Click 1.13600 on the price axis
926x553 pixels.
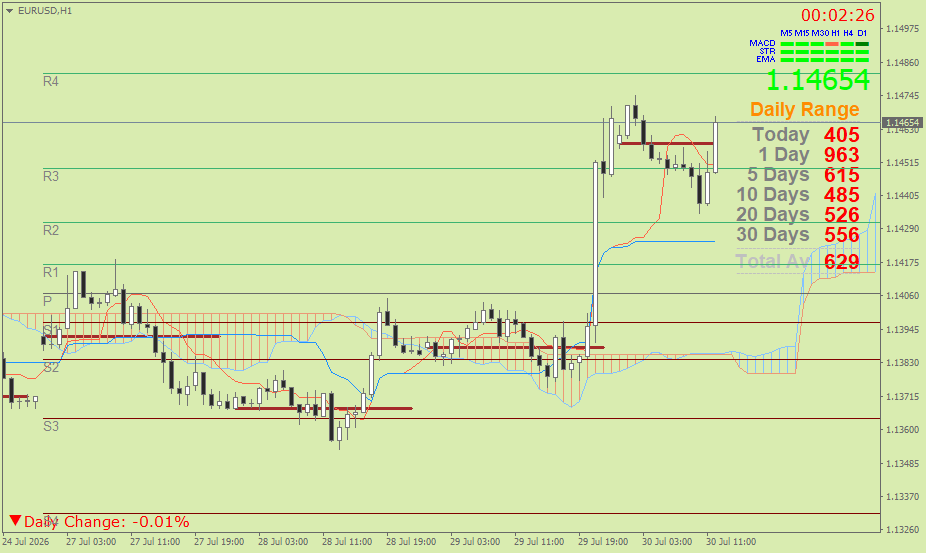902,430
